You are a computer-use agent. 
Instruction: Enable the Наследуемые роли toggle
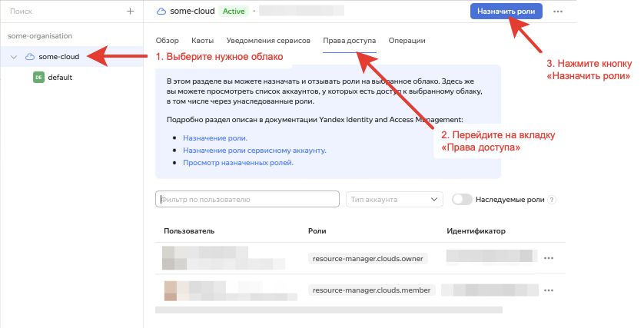click(462, 200)
